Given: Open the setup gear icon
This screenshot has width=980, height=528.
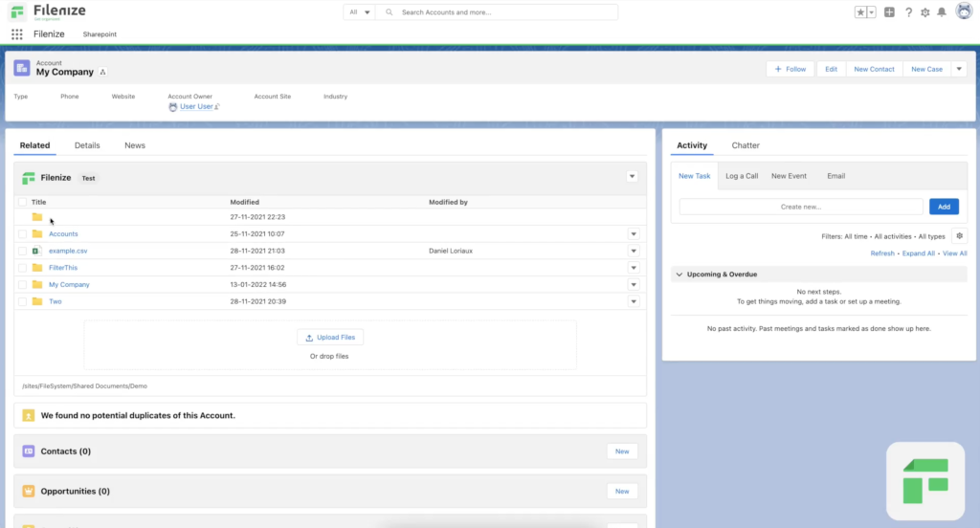Looking at the screenshot, I should pos(925,11).
